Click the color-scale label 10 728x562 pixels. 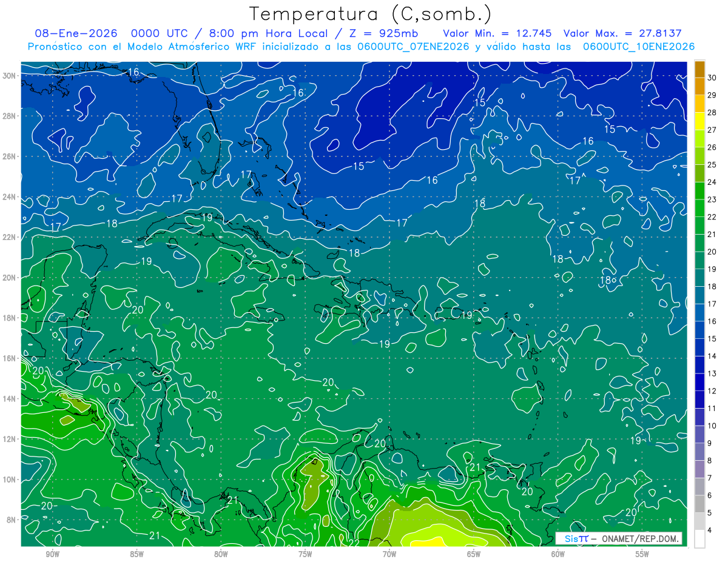click(712, 426)
